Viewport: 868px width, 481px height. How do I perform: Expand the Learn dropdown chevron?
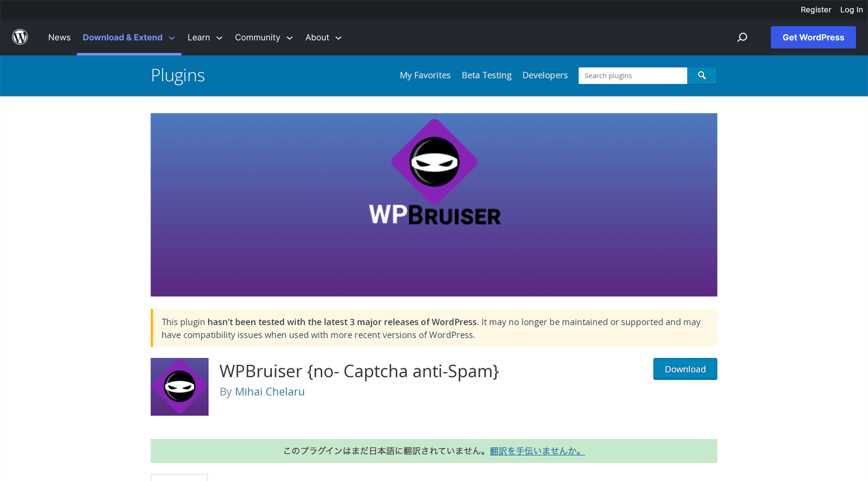point(219,38)
